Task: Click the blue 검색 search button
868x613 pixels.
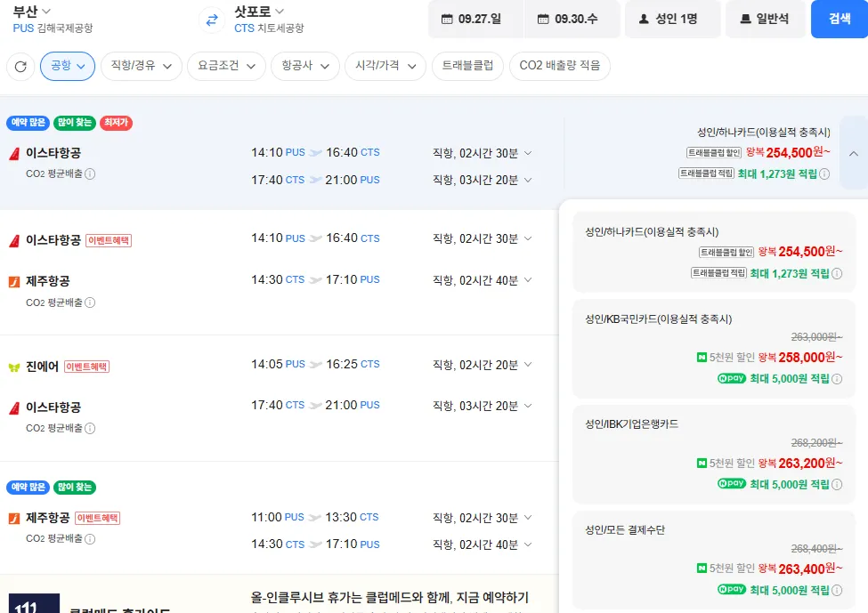Action: pos(840,19)
